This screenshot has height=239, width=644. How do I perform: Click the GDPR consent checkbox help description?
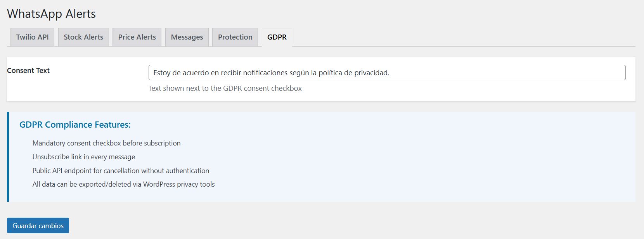point(225,88)
